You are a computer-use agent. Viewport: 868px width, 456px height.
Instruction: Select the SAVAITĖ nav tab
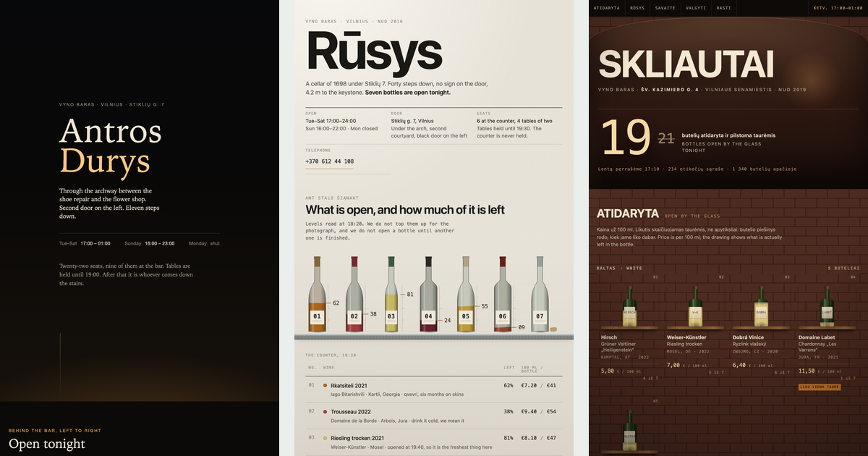pos(665,7)
